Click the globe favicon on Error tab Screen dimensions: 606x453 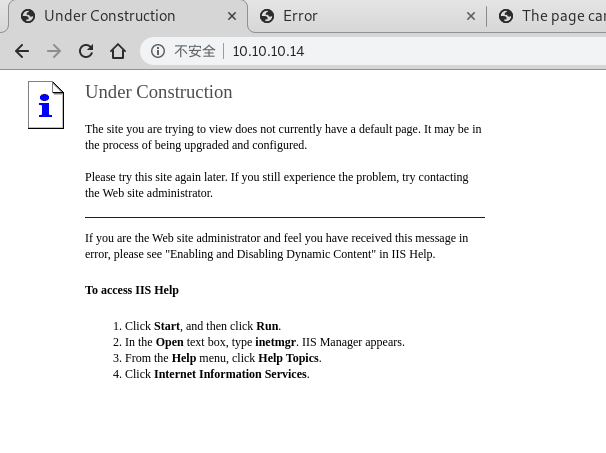(x=267, y=16)
